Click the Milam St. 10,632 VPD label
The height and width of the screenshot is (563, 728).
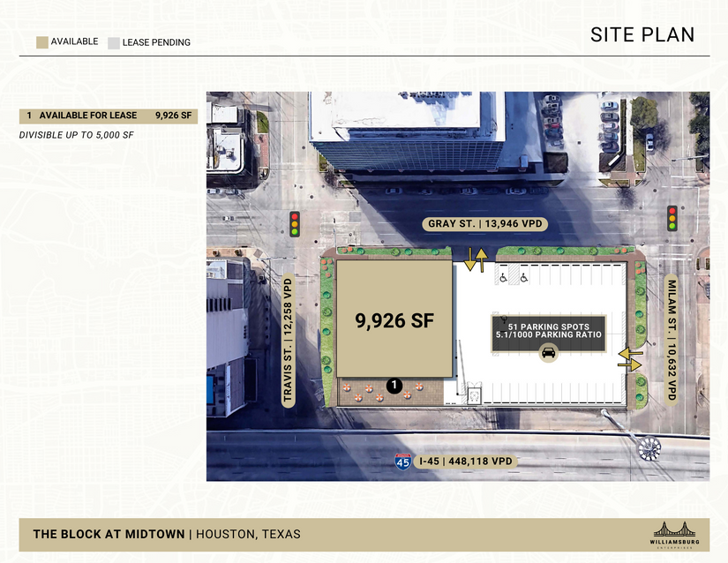click(672, 340)
